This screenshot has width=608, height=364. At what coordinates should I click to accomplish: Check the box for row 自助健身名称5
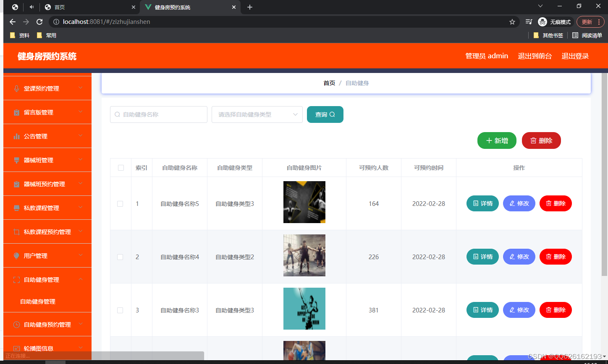(x=120, y=204)
